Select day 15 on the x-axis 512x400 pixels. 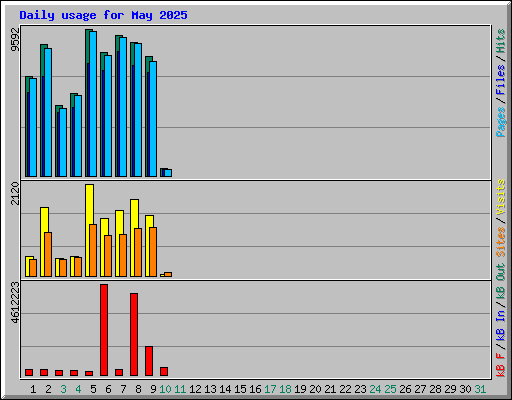(240, 389)
